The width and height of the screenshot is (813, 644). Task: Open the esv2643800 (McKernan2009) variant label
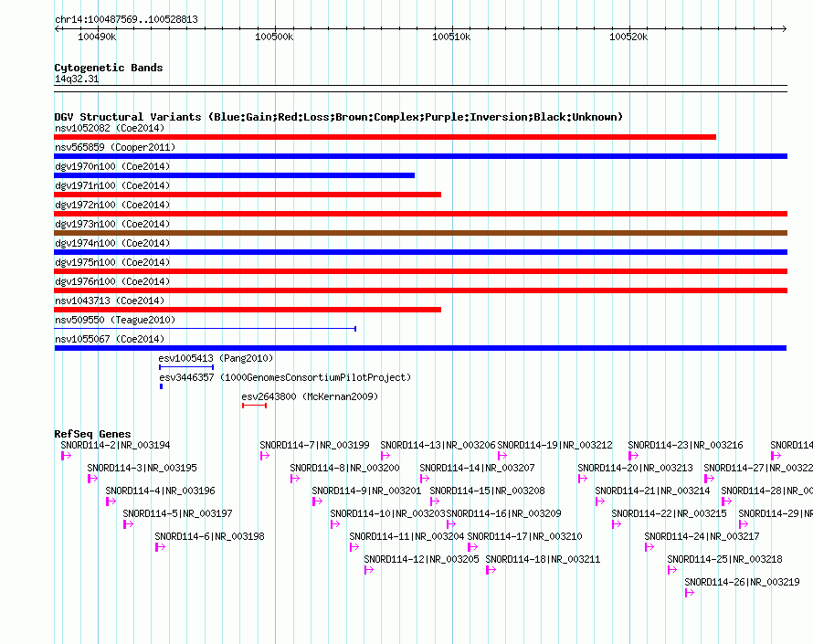[310, 396]
